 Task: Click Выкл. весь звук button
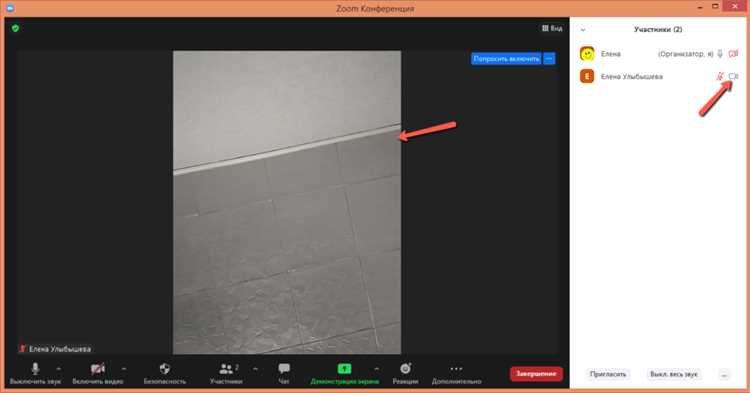[x=673, y=374]
